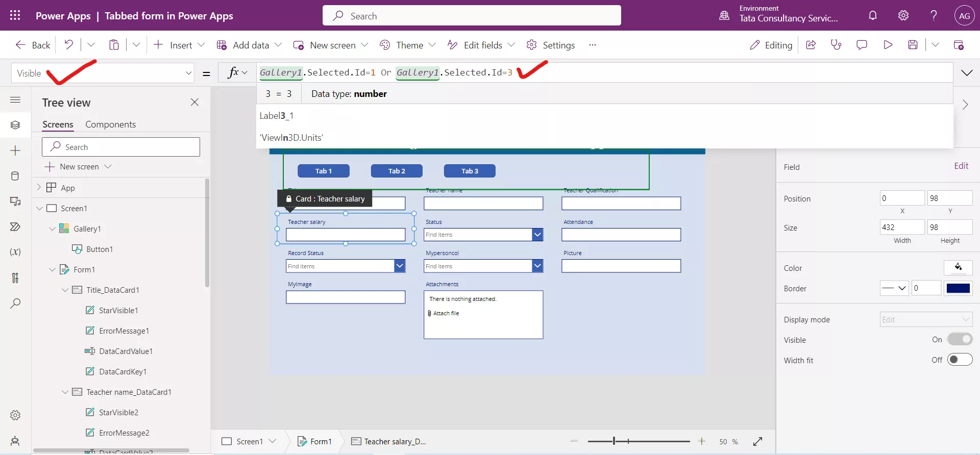Open the notifications bell

[x=873, y=15]
